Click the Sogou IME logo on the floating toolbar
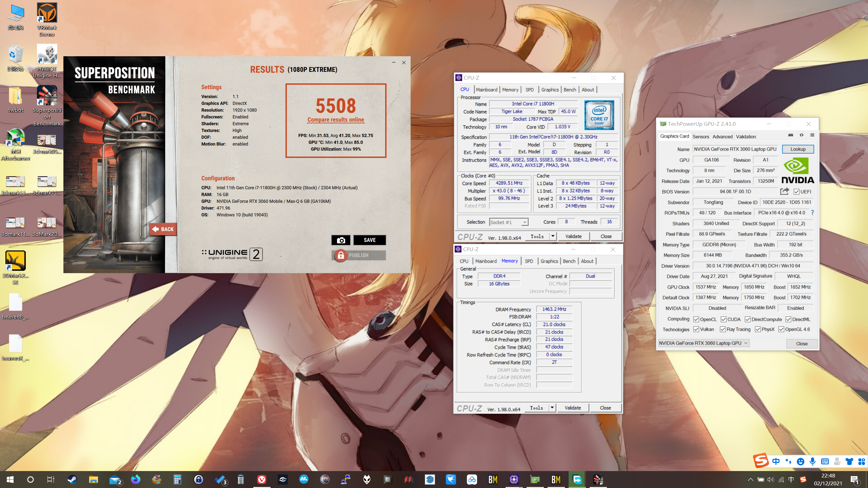 click(761, 461)
